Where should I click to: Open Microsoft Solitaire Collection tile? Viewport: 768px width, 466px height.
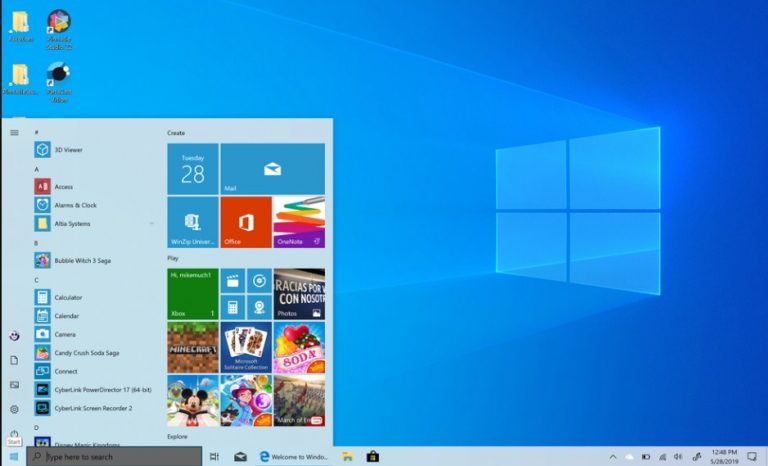246,347
